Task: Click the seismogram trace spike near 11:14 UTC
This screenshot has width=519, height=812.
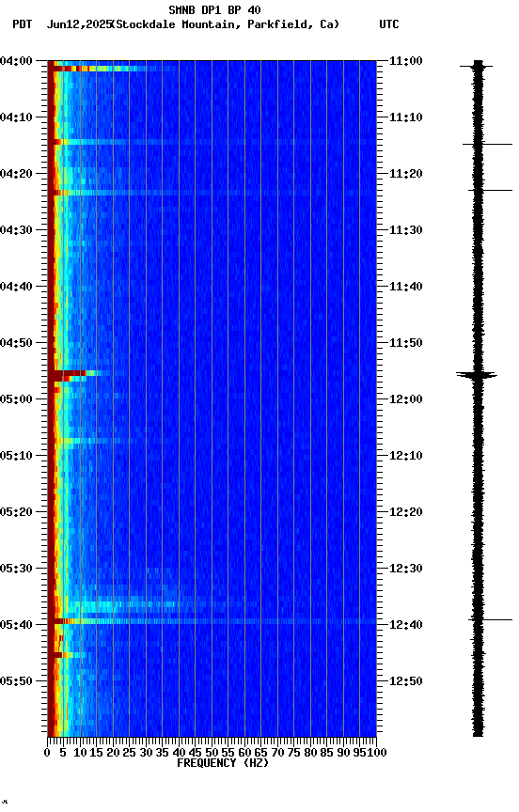Action: pos(487,144)
